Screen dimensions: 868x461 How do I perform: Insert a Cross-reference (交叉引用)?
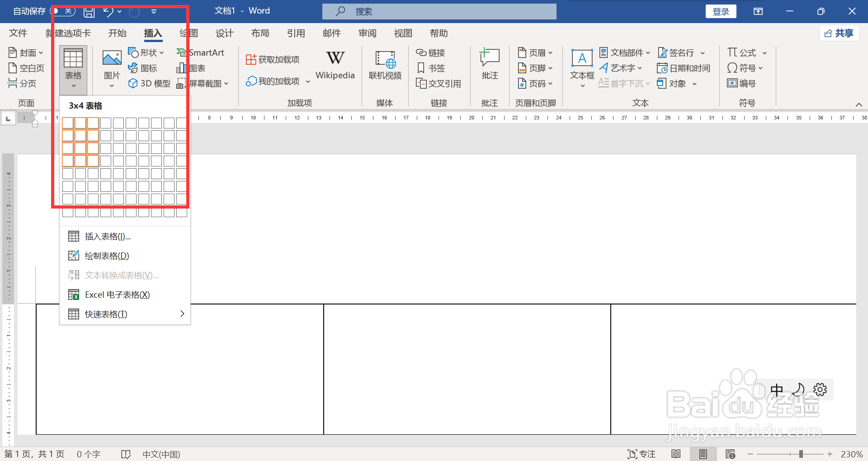click(439, 83)
